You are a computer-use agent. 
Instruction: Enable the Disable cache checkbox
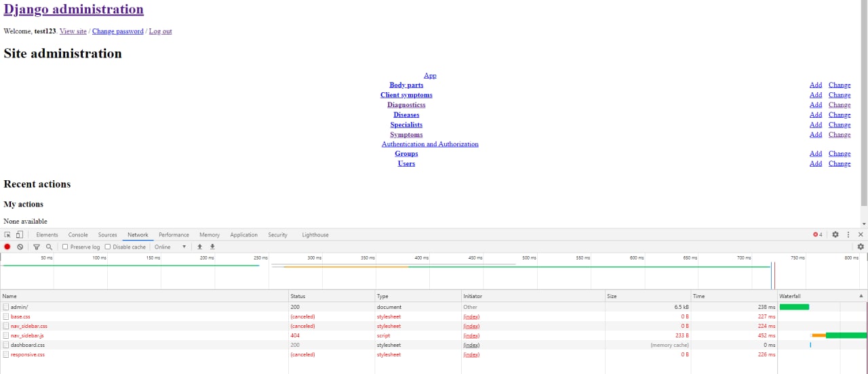(x=108, y=247)
